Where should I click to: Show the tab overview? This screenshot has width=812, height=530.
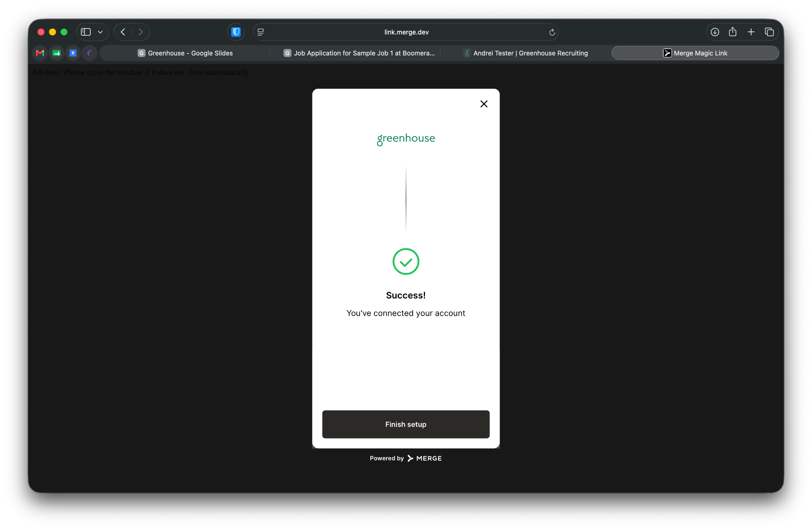click(x=769, y=32)
